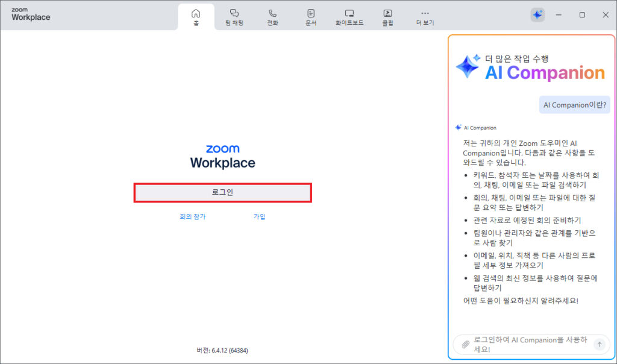Click the bullet starting '키워드, 참석자 또는 날짜를'
Screen dimensions: 617x364
(x=536, y=180)
